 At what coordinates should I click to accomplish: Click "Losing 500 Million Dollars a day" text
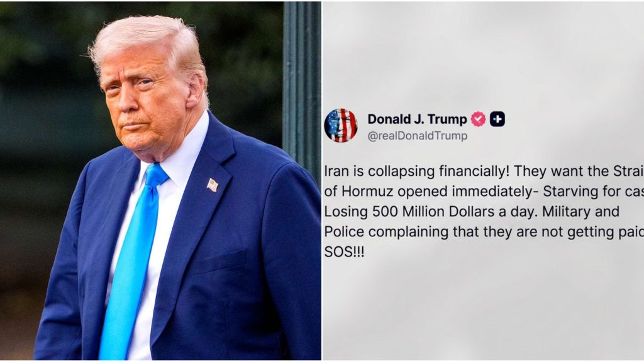pyautogui.click(x=431, y=211)
